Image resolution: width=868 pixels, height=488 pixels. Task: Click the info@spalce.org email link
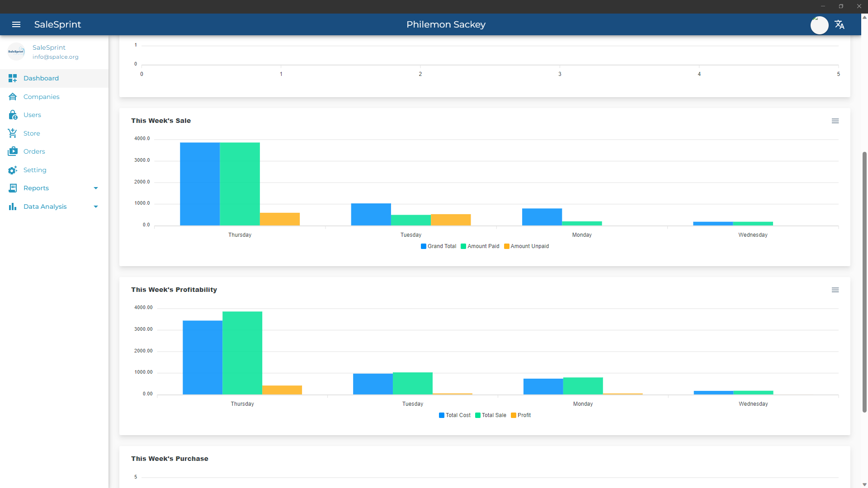tap(56, 57)
